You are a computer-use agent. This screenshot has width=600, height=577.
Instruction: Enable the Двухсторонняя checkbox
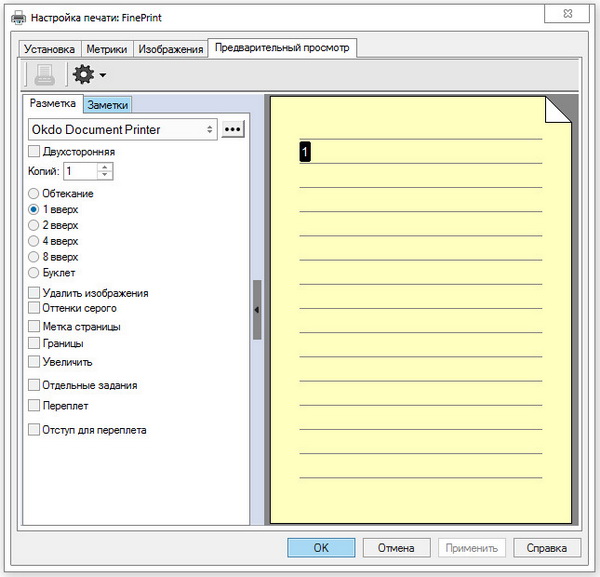[34, 152]
